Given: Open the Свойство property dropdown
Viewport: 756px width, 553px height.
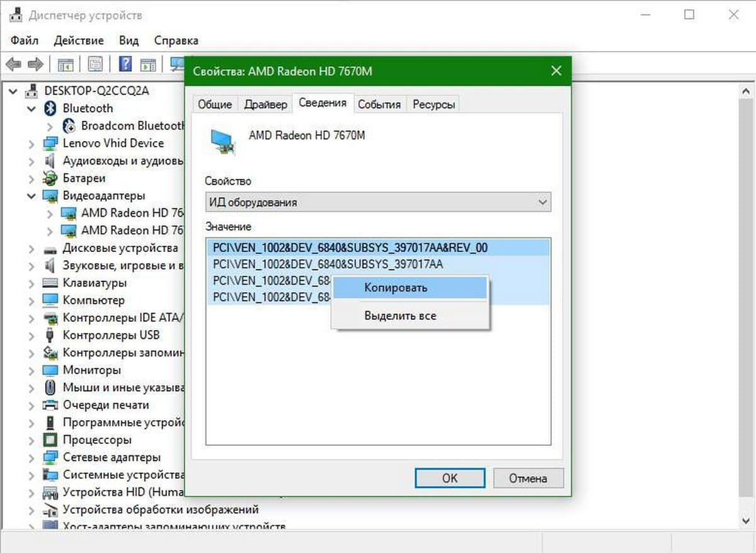Looking at the screenshot, I should tap(378, 202).
